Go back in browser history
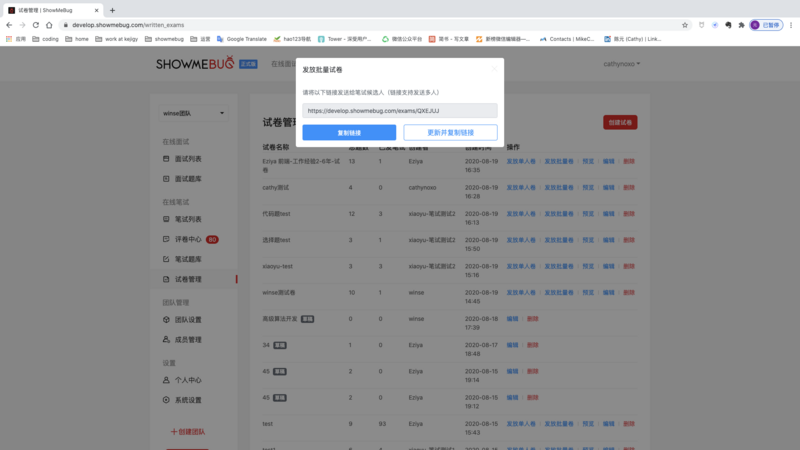This screenshot has width=800, height=450. pyautogui.click(x=9, y=25)
